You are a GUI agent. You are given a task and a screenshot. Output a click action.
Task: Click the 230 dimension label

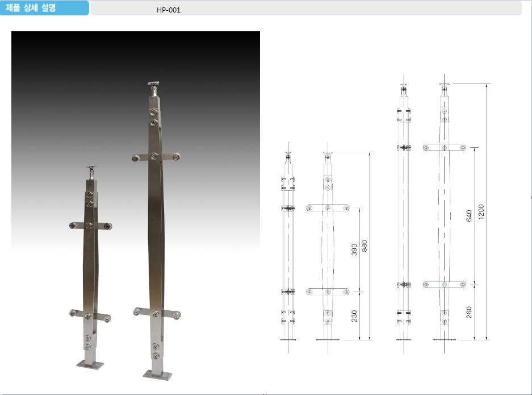tap(354, 316)
